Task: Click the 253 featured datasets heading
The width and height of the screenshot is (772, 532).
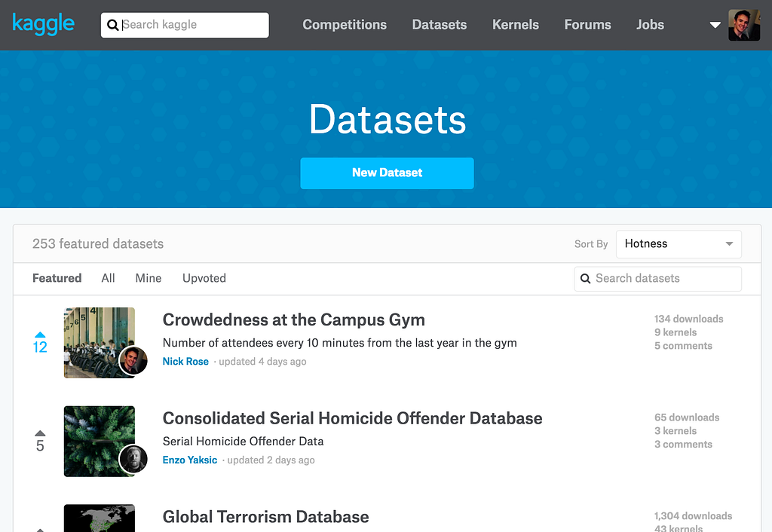Action: [x=98, y=243]
